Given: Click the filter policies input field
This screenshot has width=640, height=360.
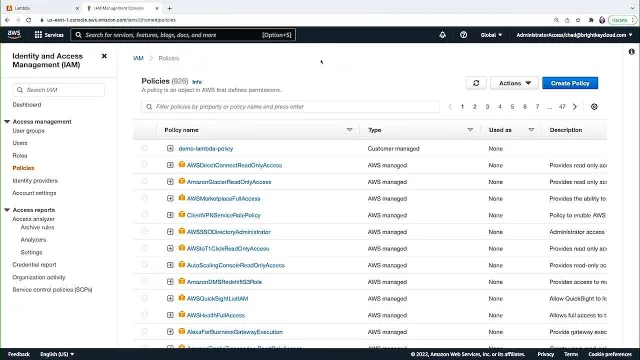Looking at the screenshot, I should click(x=290, y=107).
